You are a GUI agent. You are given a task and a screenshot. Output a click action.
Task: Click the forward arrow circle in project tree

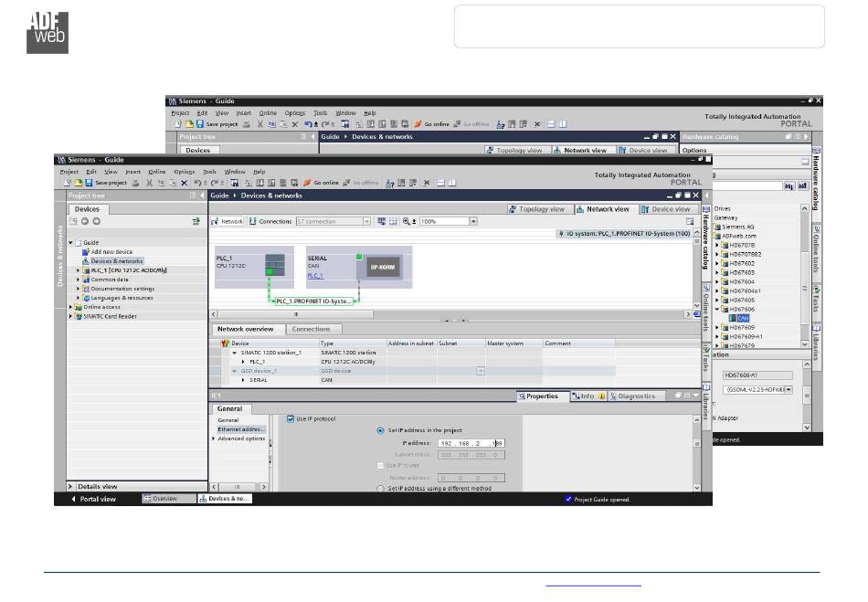tap(96, 221)
